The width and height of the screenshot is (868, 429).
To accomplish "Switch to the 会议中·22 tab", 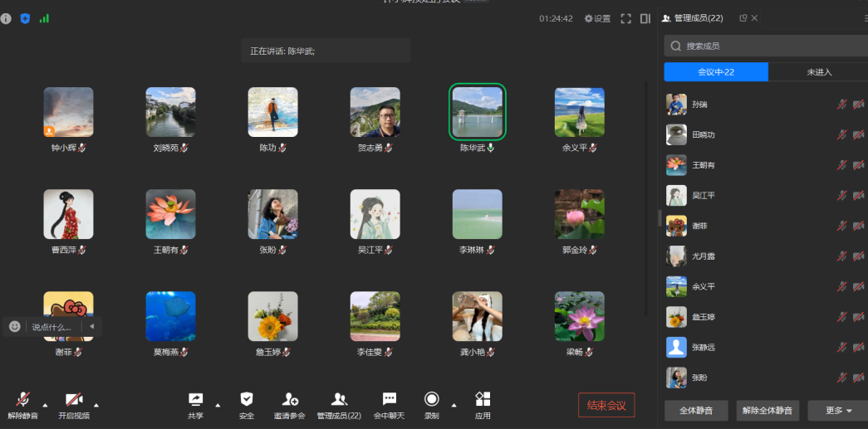I will click(716, 72).
